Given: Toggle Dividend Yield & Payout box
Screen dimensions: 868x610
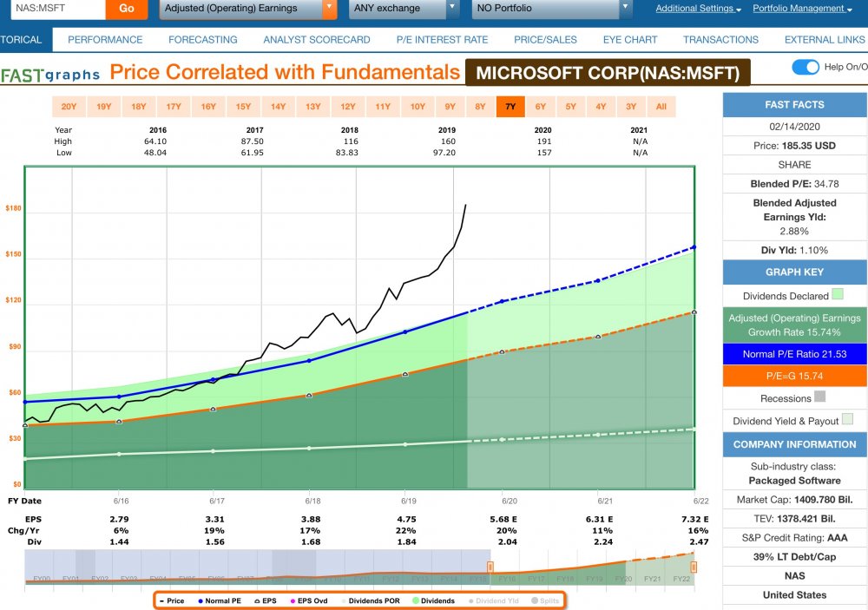Looking at the screenshot, I should pyautogui.click(x=847, y=419).
